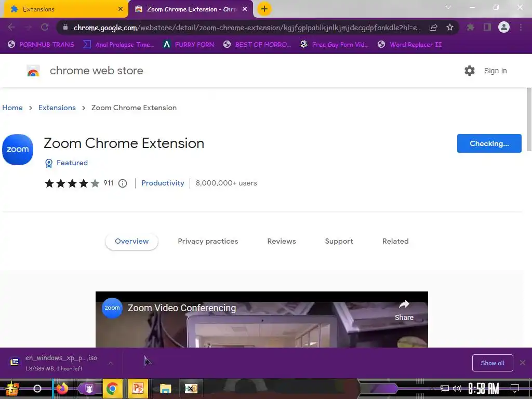The image size is (532, 399).
Task: Sign in to Chrome Web Store
Action: [495, 71]
